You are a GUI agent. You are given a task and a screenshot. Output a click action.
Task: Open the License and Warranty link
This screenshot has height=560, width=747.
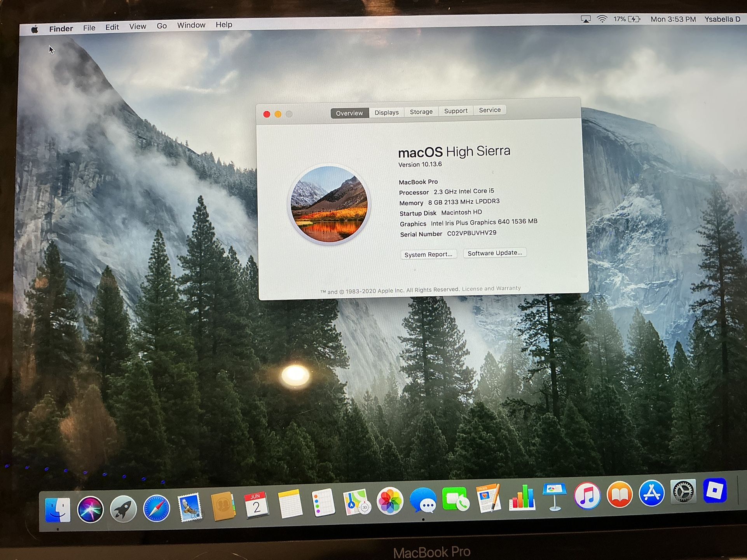(x=491, y=289)
